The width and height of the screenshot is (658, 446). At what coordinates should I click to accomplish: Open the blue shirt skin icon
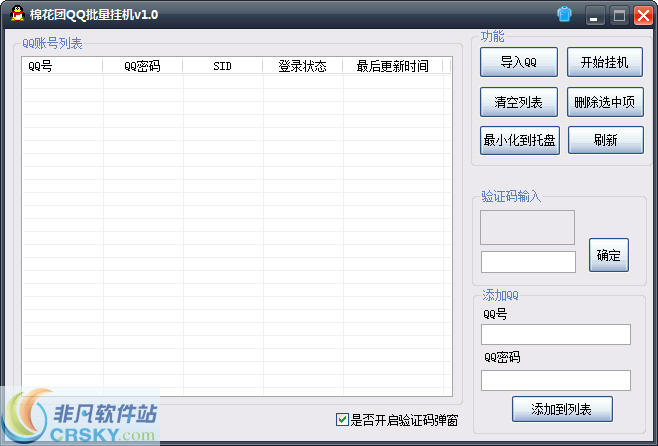[x=564, y=14]
